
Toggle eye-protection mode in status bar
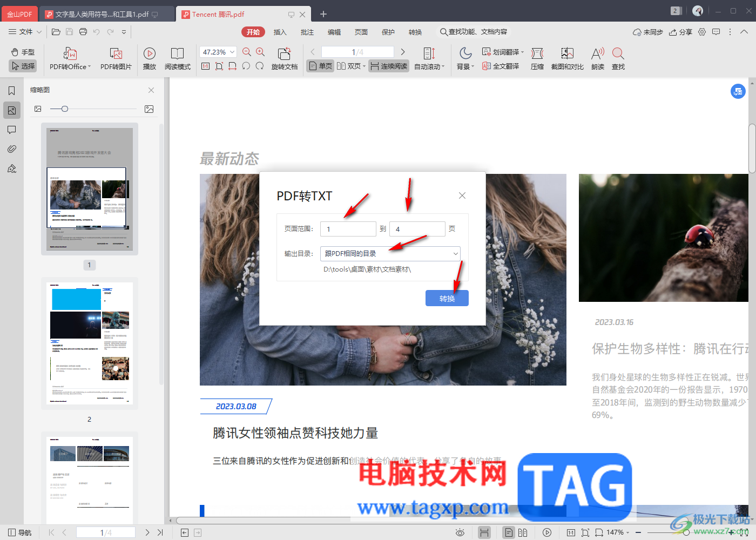[x=460, y=532]
